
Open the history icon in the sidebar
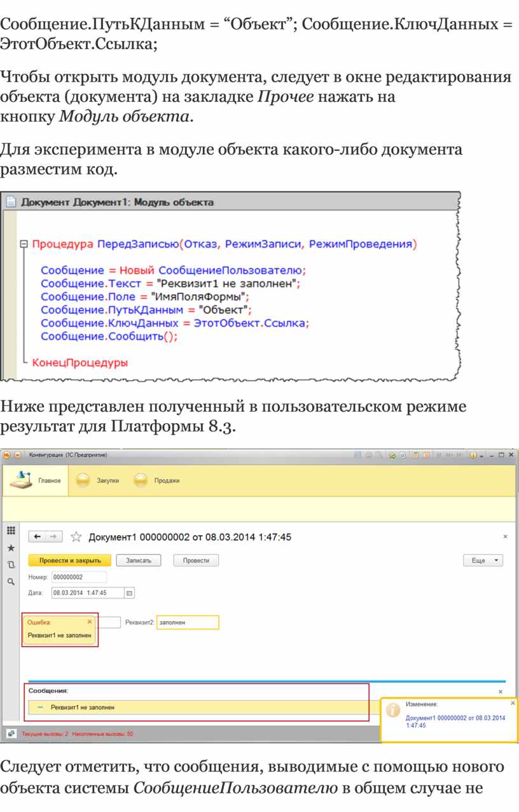pyautogui.click(x=11, y=564)
